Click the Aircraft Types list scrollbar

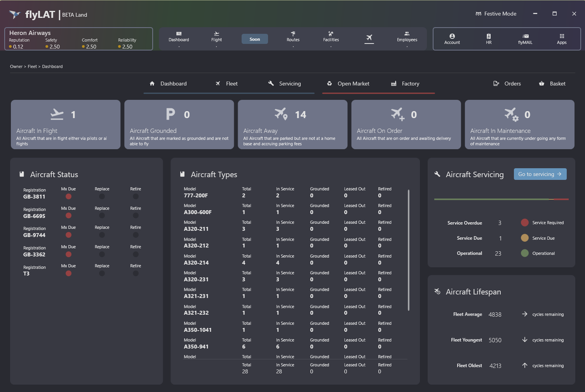click(x=408, y=250)
